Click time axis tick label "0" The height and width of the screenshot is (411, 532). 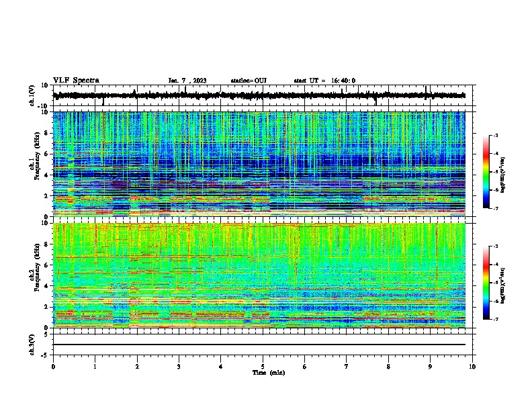[x=53, y=367]
